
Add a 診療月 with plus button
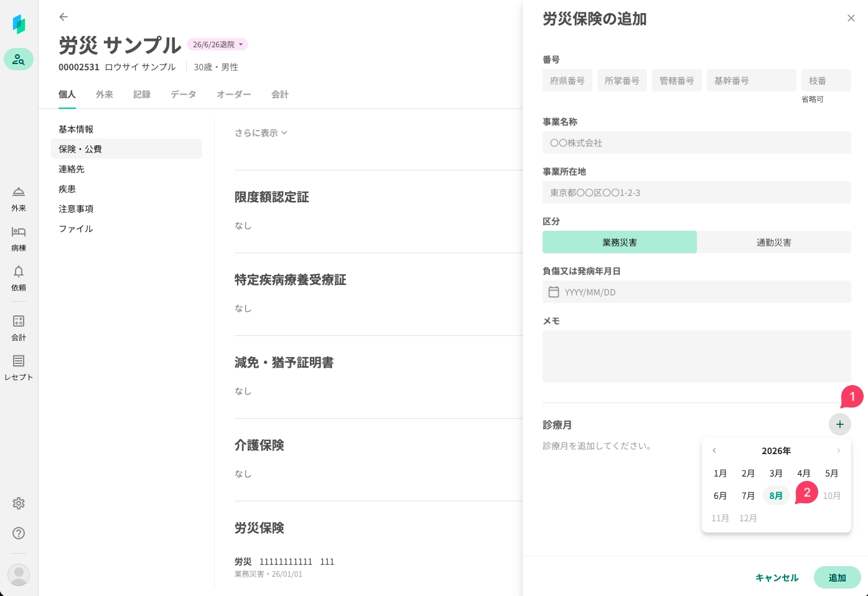point(840,424)
